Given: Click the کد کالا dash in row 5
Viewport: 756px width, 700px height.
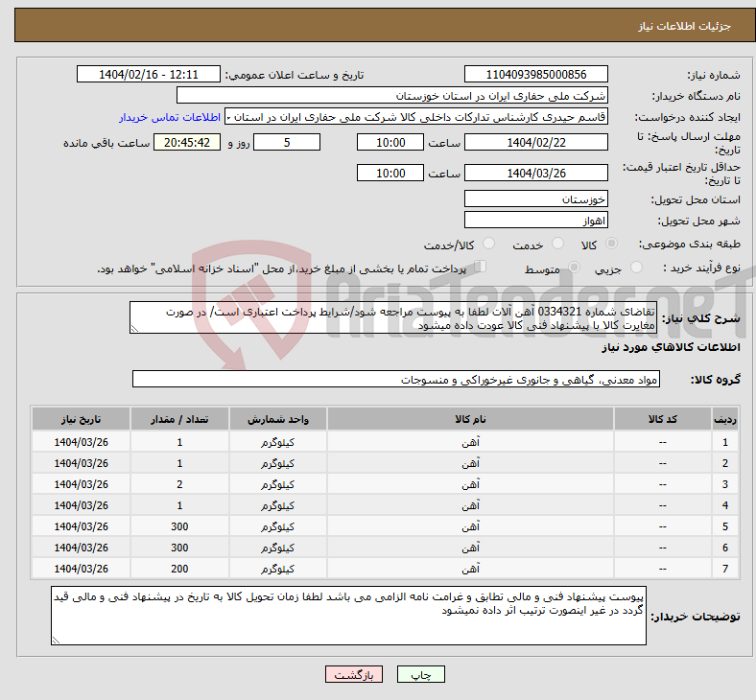Looking at the screenshot, I should (663, 526).
